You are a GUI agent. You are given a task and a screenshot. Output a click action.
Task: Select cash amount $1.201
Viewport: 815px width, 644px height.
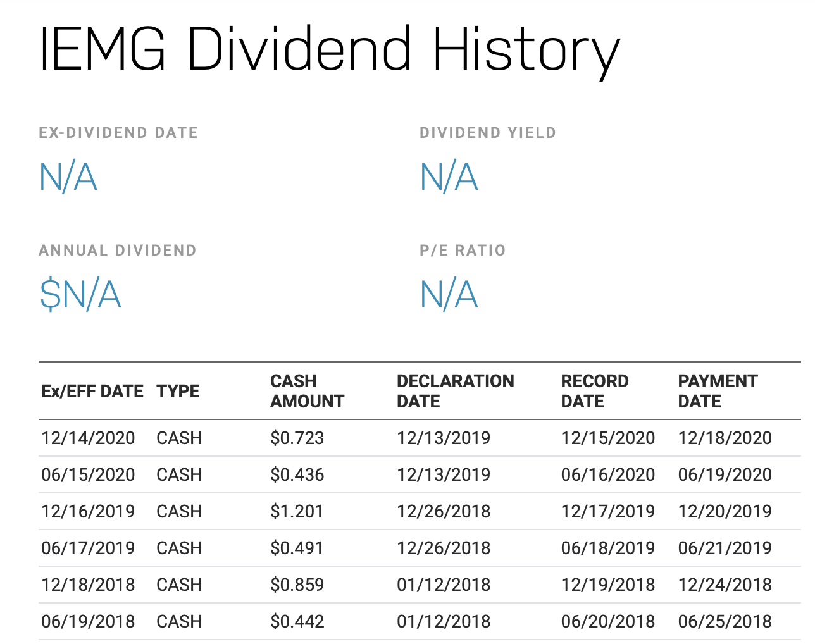point(296,511)
